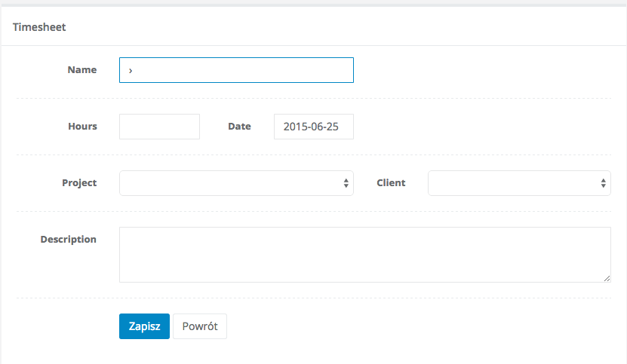Click the Date field showing 2015-06-25
This screenshot has width=627, height=364.
(313, 127)
